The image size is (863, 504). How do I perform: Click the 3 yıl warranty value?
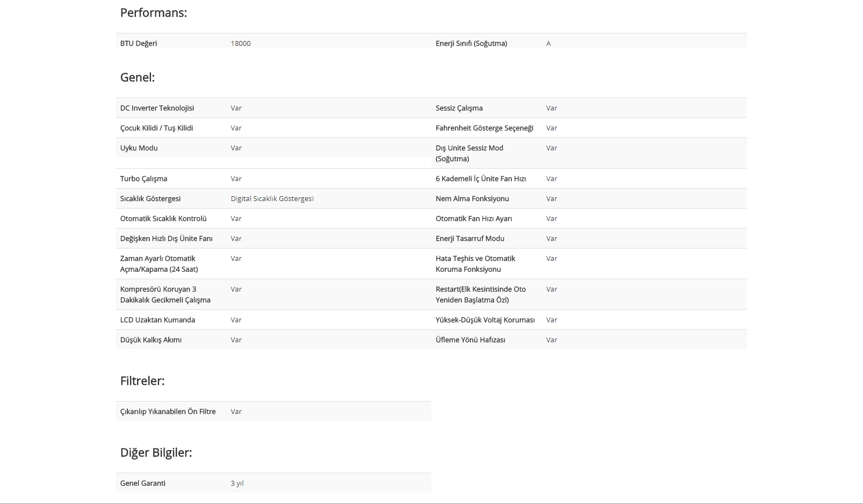237,483
